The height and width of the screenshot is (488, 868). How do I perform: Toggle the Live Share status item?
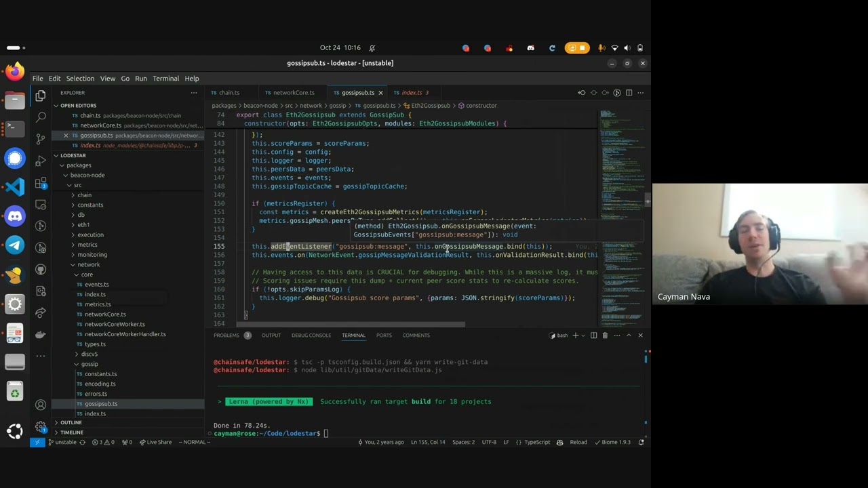pos(155,442)
